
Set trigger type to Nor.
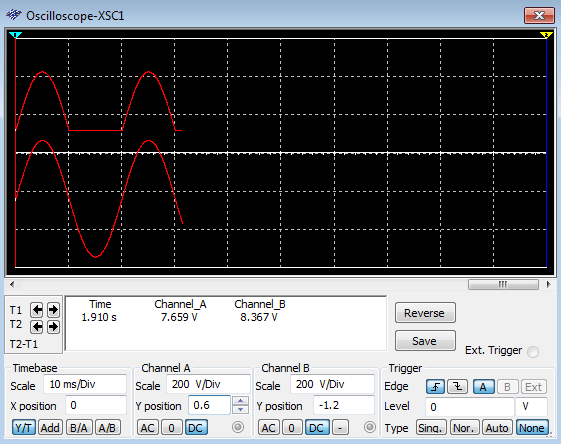point(464,428)
